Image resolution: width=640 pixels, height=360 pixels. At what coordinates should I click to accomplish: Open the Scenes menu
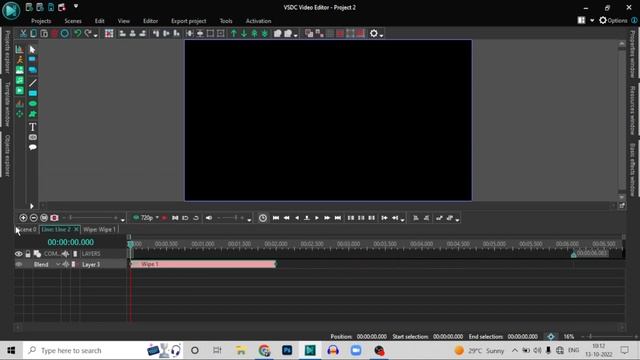click(x=73, y=21)
